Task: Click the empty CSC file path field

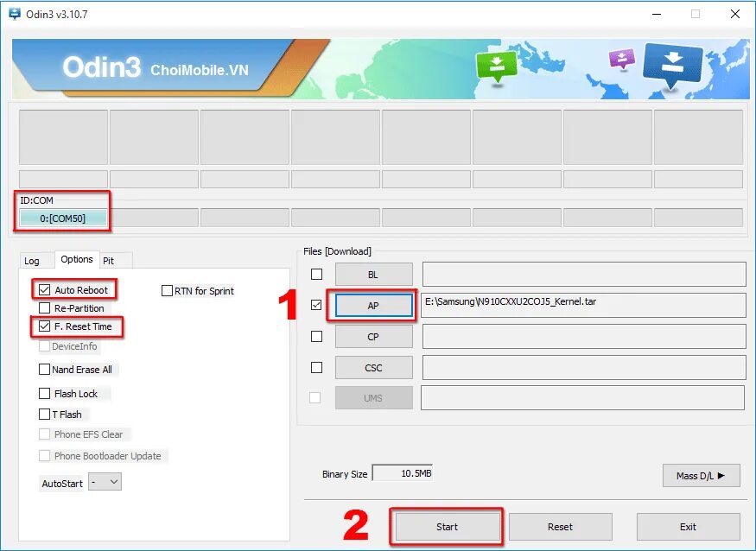Action: pyautogui.click(x=584, y=368)
